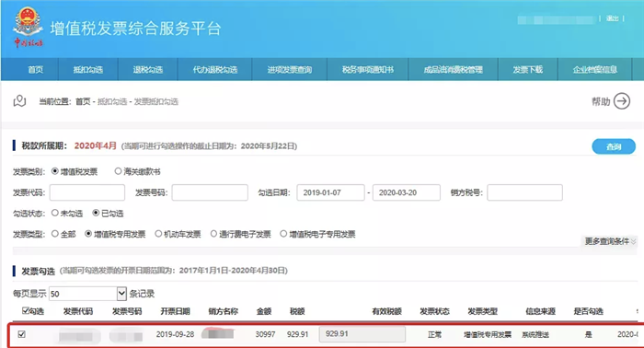Click the China Tax emblem logo

coord(28,27)
